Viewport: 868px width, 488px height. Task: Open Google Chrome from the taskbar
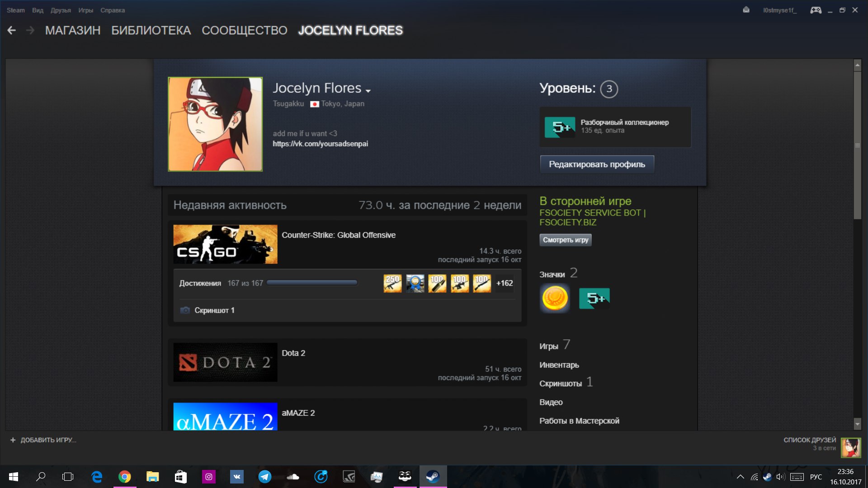[x=125, y=477]
